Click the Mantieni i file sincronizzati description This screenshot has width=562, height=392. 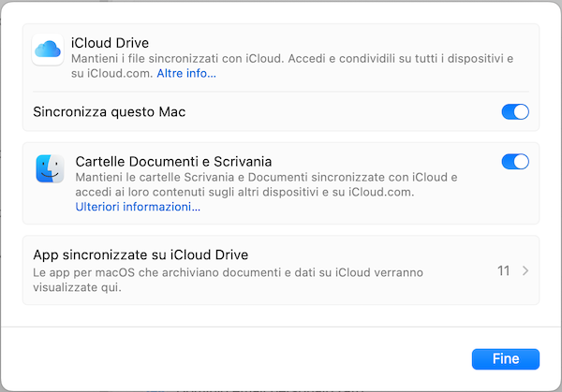pyautogui.click(x=281, y=59)
